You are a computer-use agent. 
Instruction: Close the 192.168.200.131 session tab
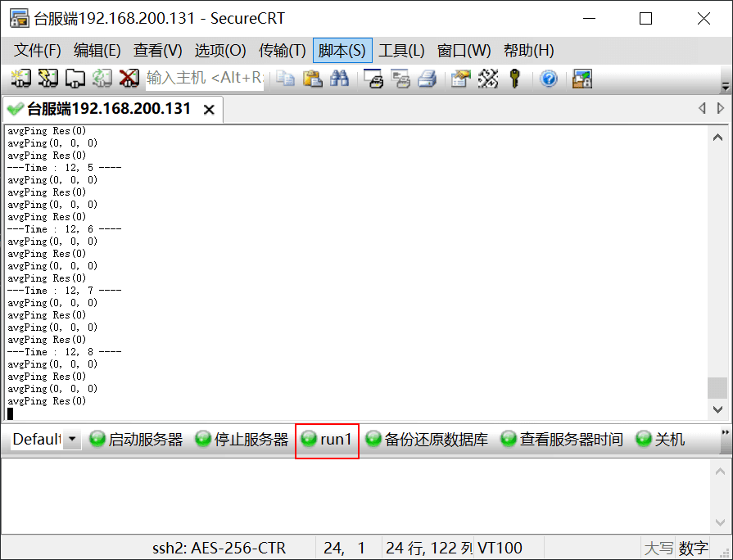pos(209,110)
